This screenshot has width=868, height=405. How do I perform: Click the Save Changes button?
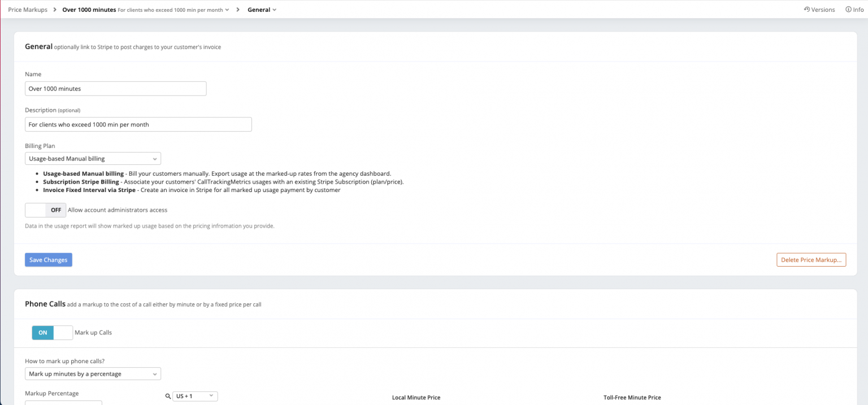[49, 260]
